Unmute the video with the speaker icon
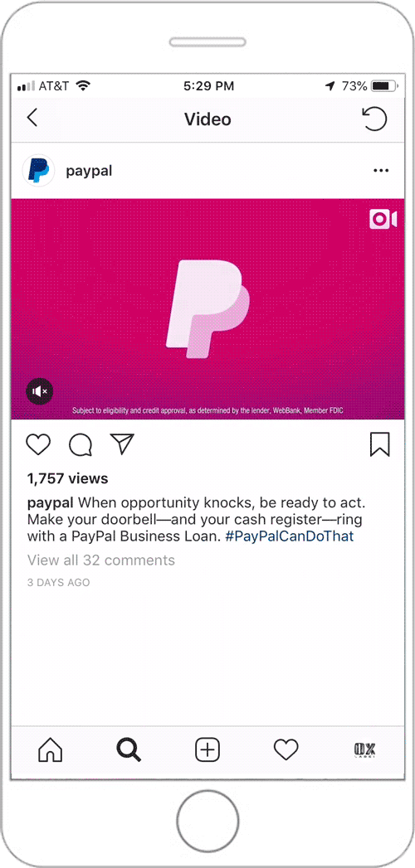Viewport: 415px width, 868px height. point(40,392)
